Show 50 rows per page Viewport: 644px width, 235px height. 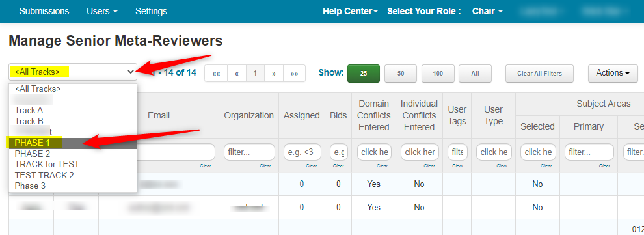(x=401, y=74)
